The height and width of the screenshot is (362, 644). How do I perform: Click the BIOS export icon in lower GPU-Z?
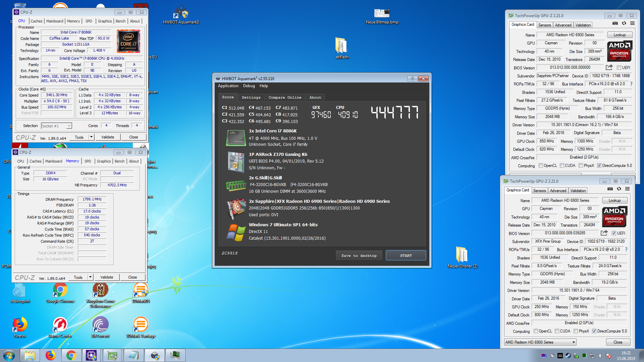[x=604, y=233]
